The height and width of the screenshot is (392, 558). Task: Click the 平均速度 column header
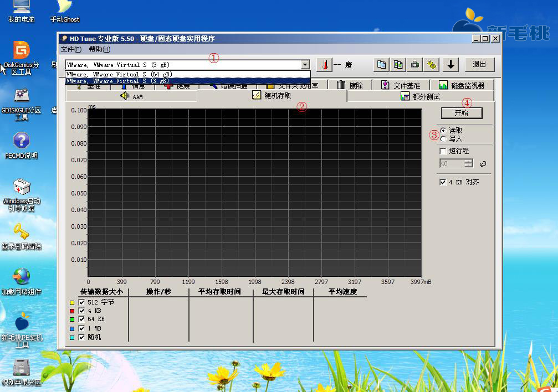click(342, 292)
